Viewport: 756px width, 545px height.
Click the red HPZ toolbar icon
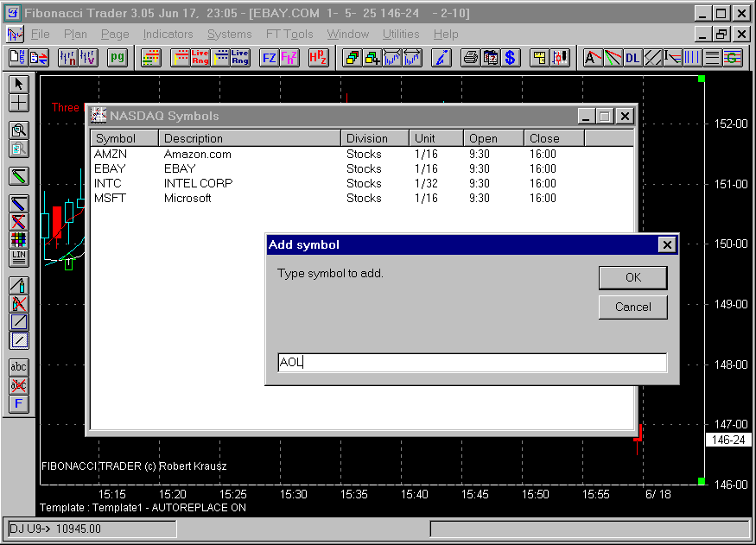click(x=318, y=58)
